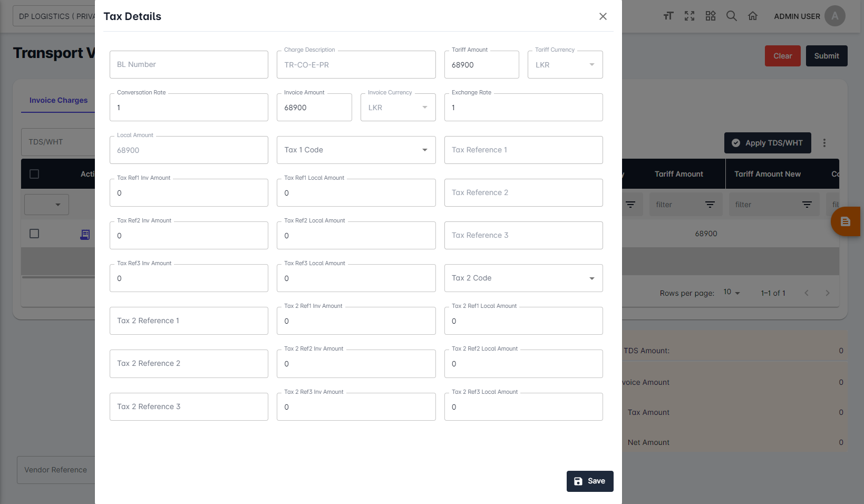The width and height of the screenshot is (864, 504).
Task: Save the tax details
Action: [x=589, y=481]
